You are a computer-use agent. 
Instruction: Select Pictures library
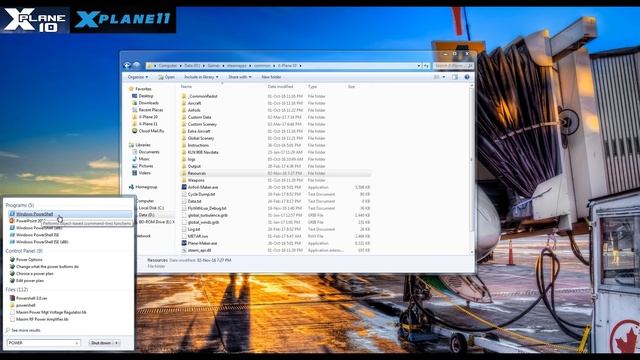(x=142, y=166)
